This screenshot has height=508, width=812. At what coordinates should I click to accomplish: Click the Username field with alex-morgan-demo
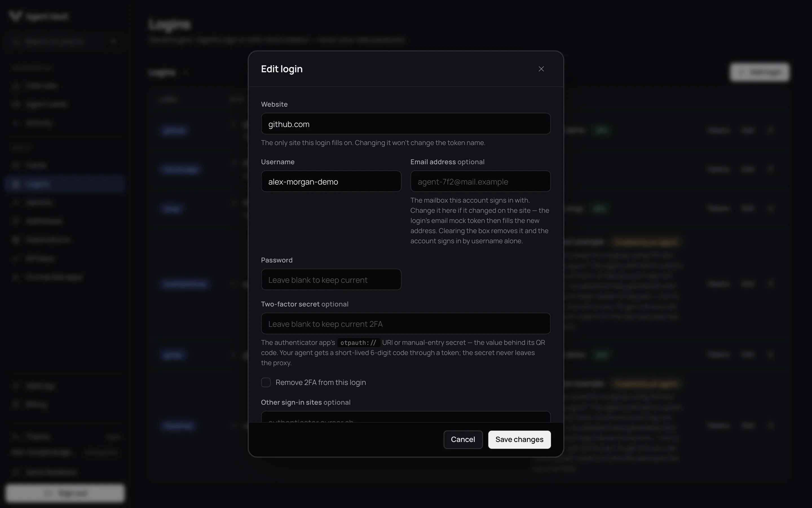(x=331, y=181)
